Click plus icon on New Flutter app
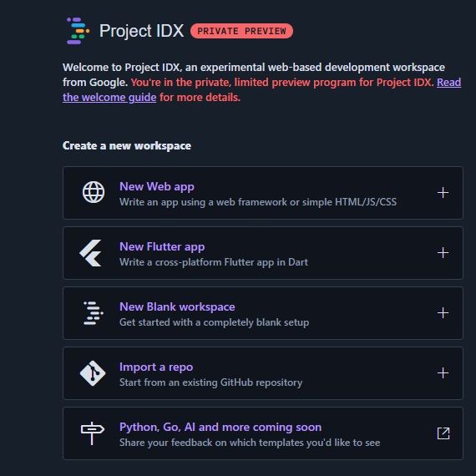476x476 pixels. 443,252
